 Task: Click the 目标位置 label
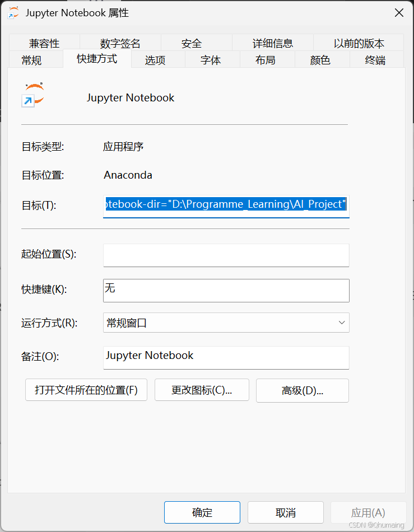point(43,175)
